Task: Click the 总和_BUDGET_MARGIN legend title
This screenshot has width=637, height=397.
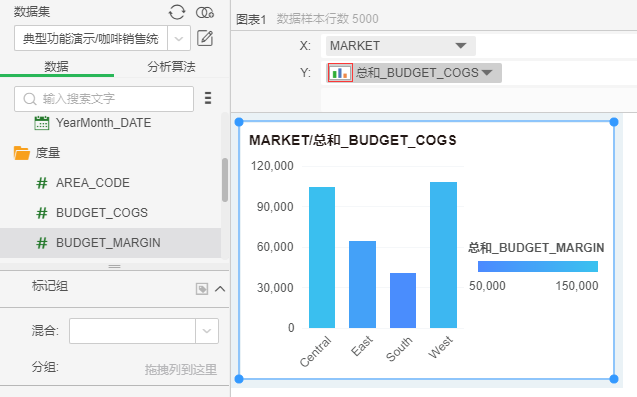Action: coord(536,248)
